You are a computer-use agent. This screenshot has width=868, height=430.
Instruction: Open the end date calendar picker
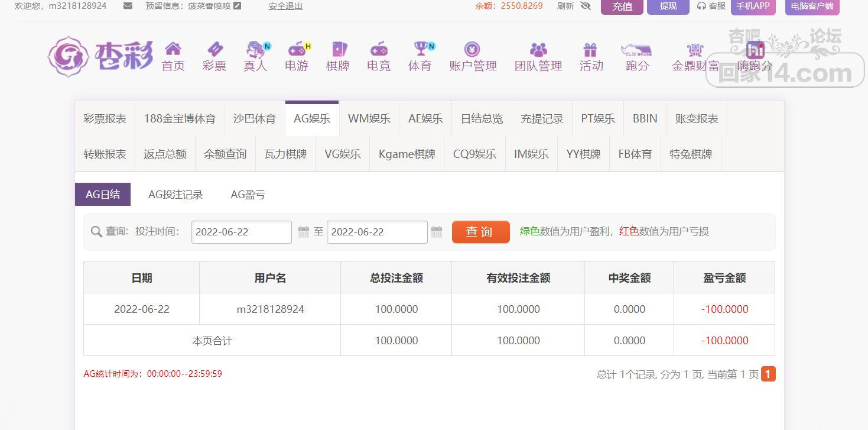pyautogui.click(x=437, y=232)
